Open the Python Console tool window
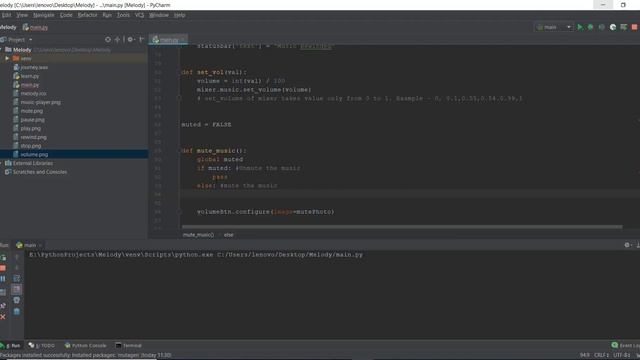This screenshot has height=360, width=640. click(85, 346)
